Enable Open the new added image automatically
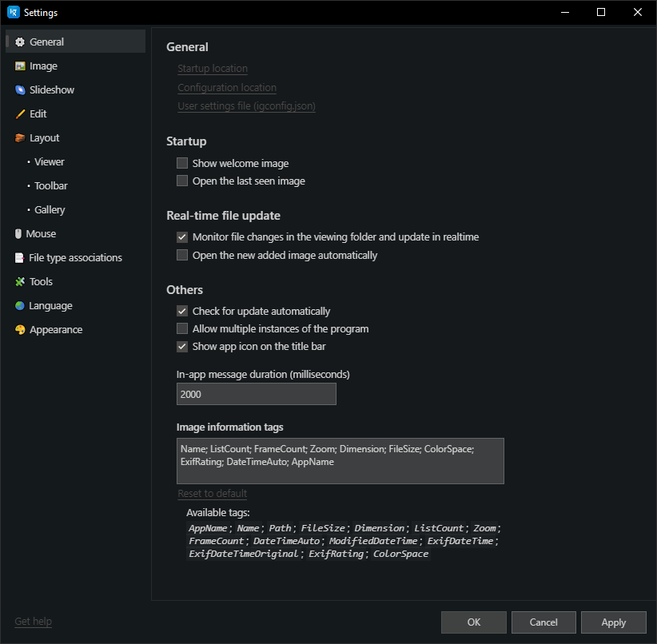Viewport: 657px width, 644px height. coord(182,255)
